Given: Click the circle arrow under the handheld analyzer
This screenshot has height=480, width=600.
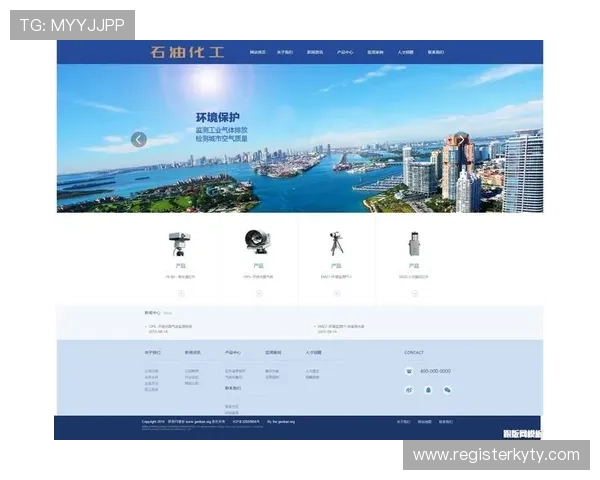Looking at the screenshot, I should 414,294.
